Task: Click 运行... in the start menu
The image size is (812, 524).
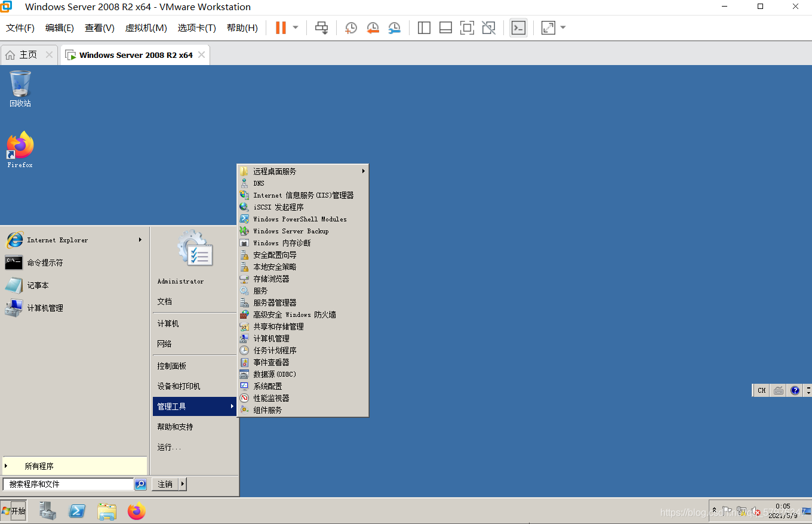Action: click(169, 447)
